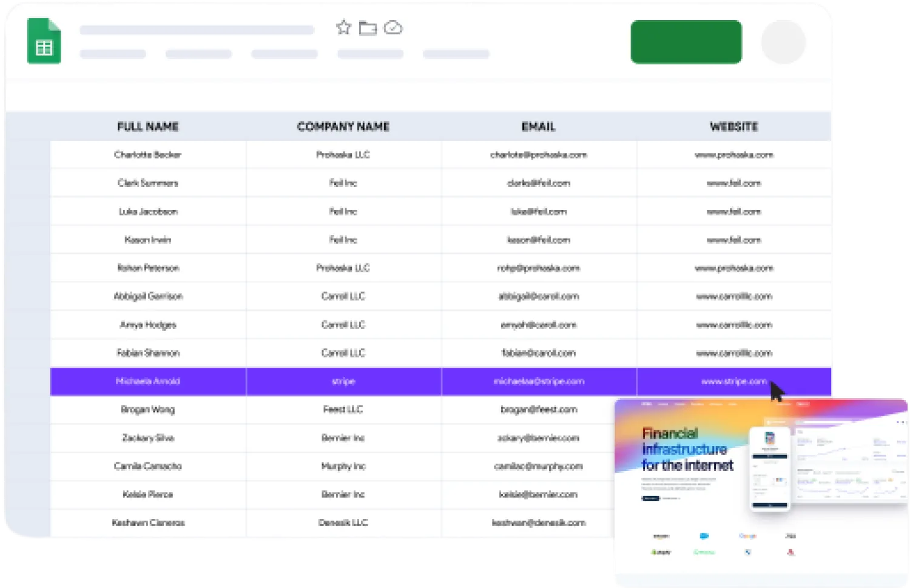910x588 pixels.
Task: Select the cell reading Keshawn Cisneros
Action: (148, 522)
